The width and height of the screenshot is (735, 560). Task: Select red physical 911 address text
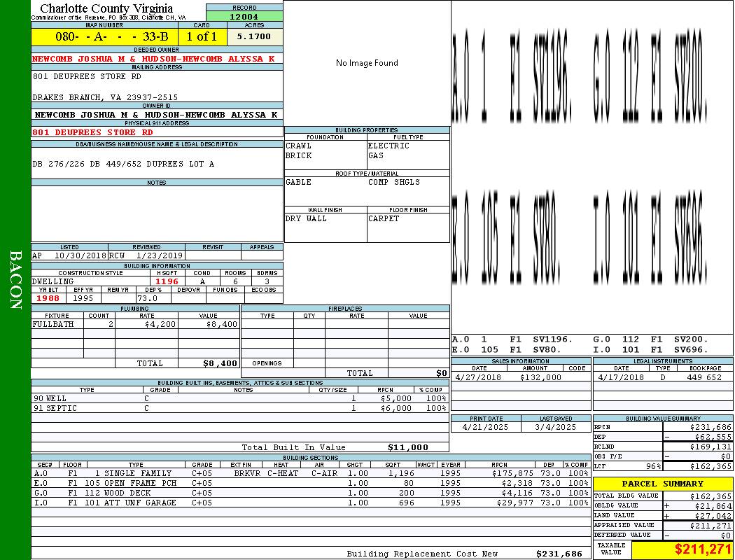click(x=92, y=132)
